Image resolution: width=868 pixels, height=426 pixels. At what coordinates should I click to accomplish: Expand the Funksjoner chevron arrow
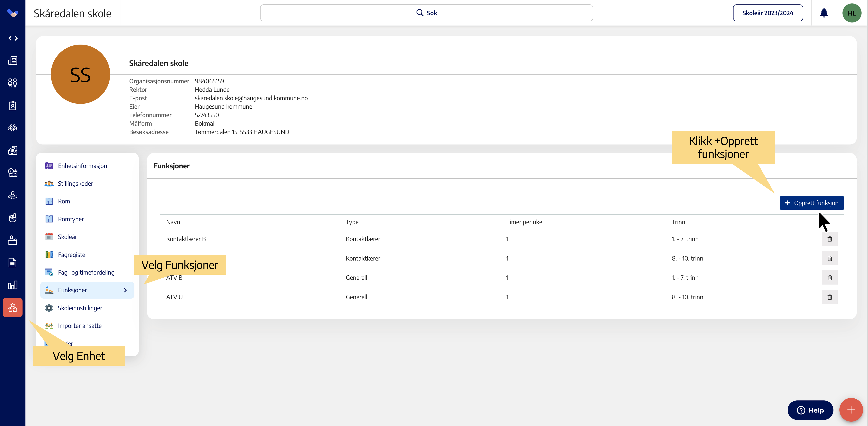(x=125, y=290)
